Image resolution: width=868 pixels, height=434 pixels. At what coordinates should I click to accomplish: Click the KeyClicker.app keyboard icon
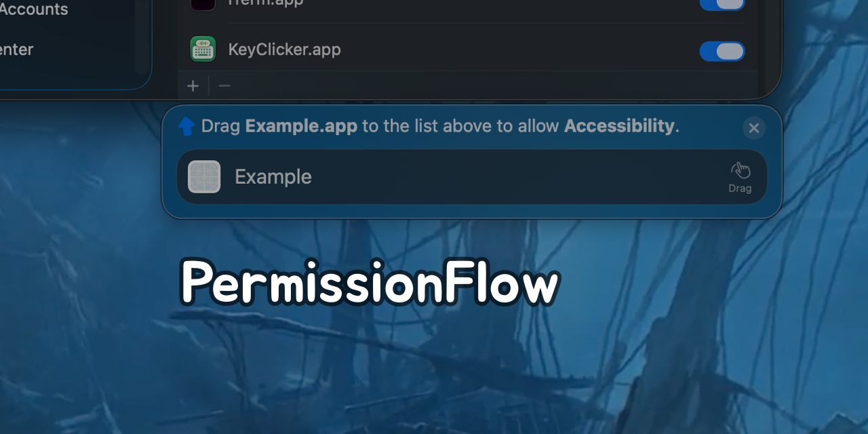click(202, 49)
